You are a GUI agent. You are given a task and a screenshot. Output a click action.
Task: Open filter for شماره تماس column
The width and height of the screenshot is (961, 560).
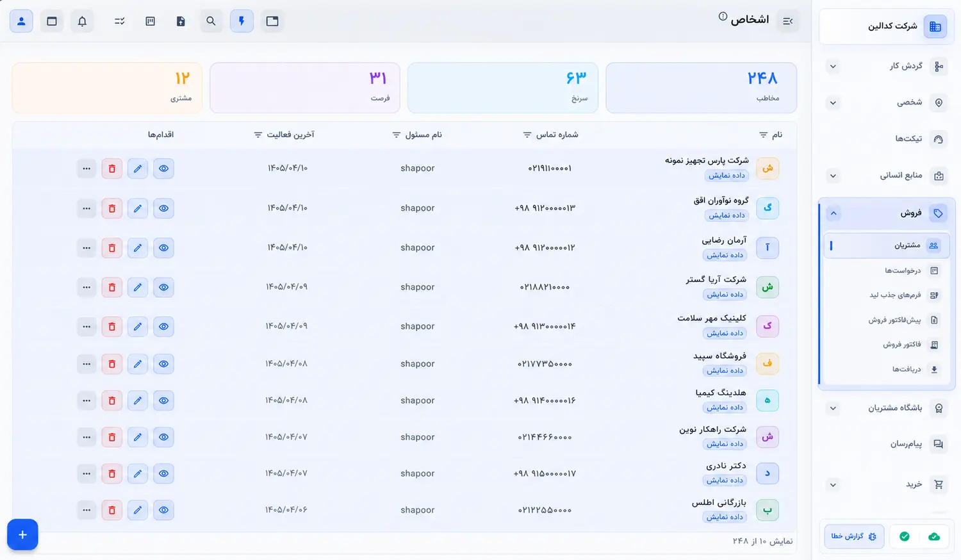pos(527,135)
